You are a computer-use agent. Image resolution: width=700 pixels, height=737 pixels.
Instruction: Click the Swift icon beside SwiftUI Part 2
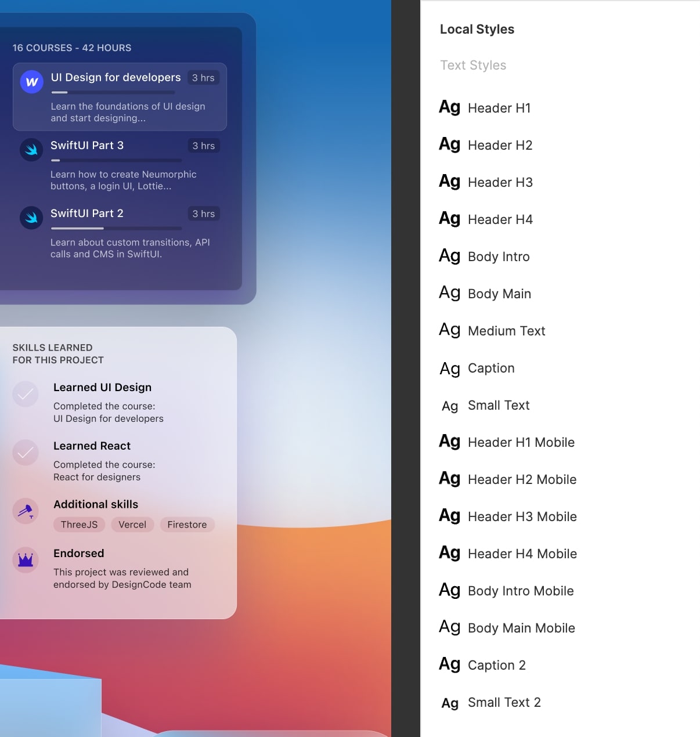[x=31, y=218]
